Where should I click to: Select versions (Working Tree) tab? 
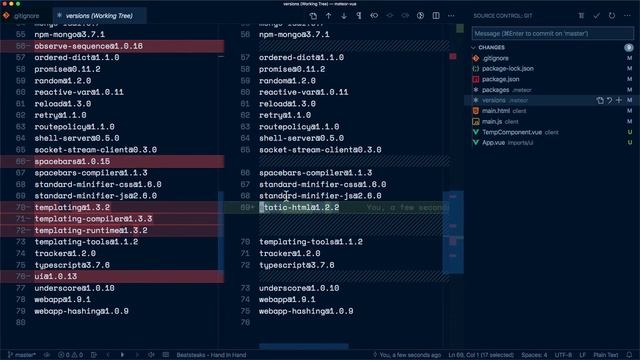99,16
